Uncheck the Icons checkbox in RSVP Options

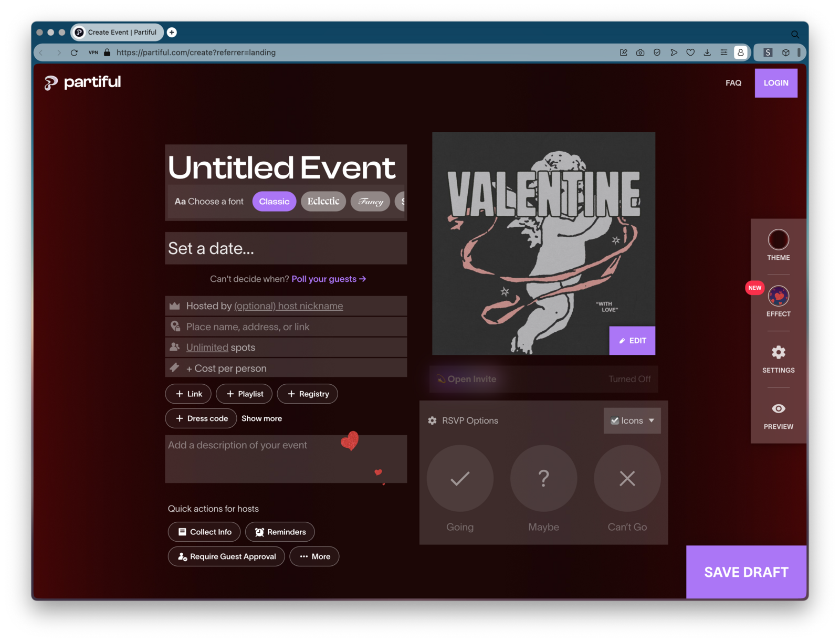[x=614, y=420]
